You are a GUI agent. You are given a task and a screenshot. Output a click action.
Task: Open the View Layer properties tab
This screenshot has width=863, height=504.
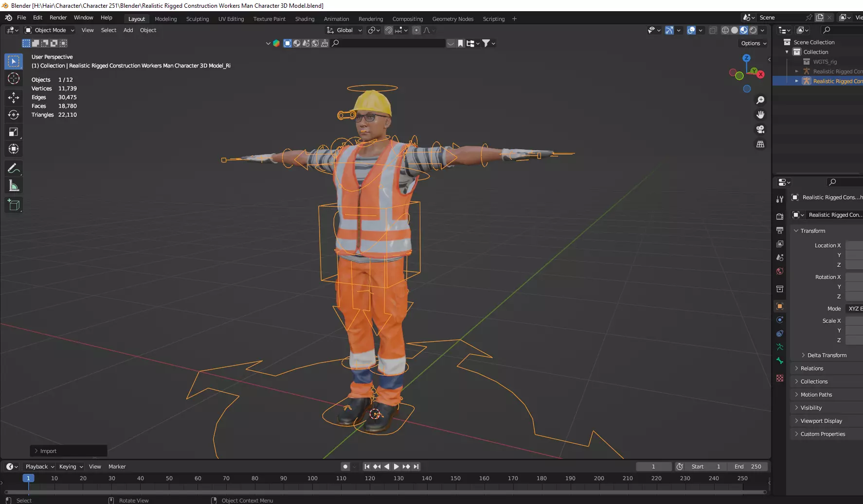[780, 243]
